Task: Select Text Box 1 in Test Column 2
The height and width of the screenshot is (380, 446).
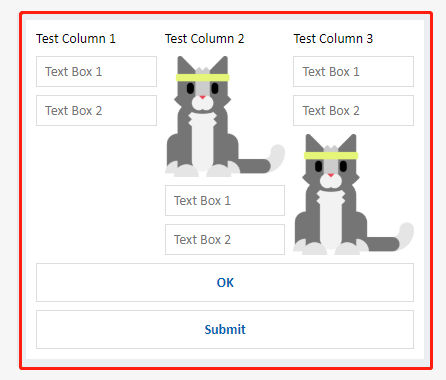Action: (225, 201)
